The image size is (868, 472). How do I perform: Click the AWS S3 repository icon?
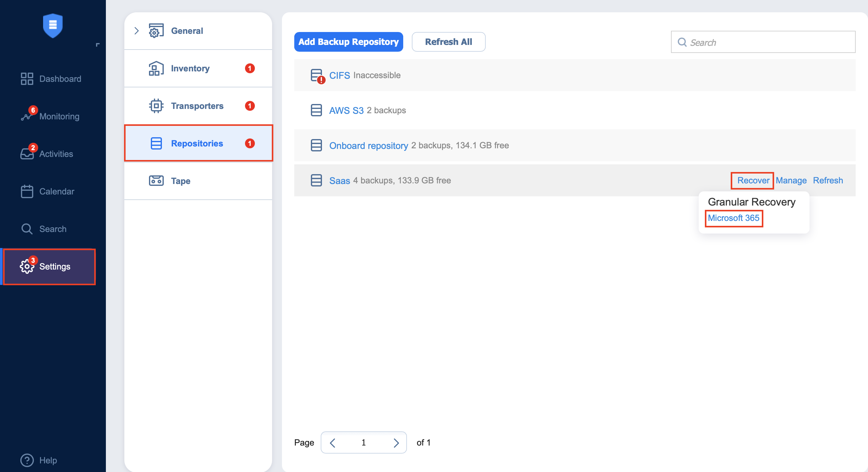coord(316,110)
